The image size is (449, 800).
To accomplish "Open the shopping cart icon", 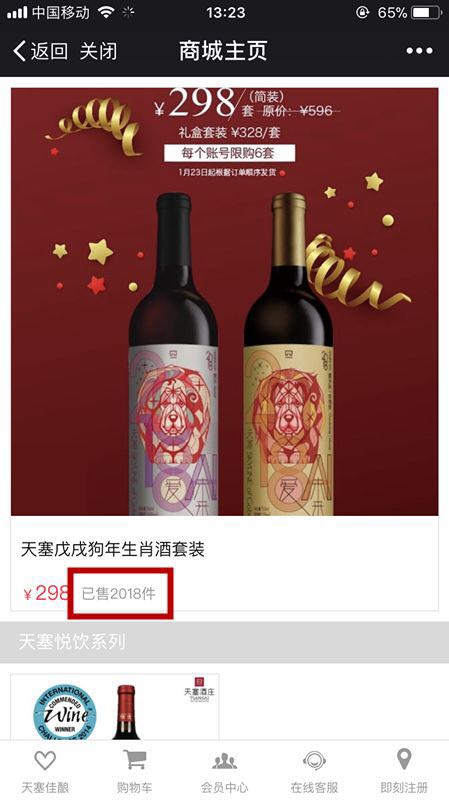I will click(135, 760).
